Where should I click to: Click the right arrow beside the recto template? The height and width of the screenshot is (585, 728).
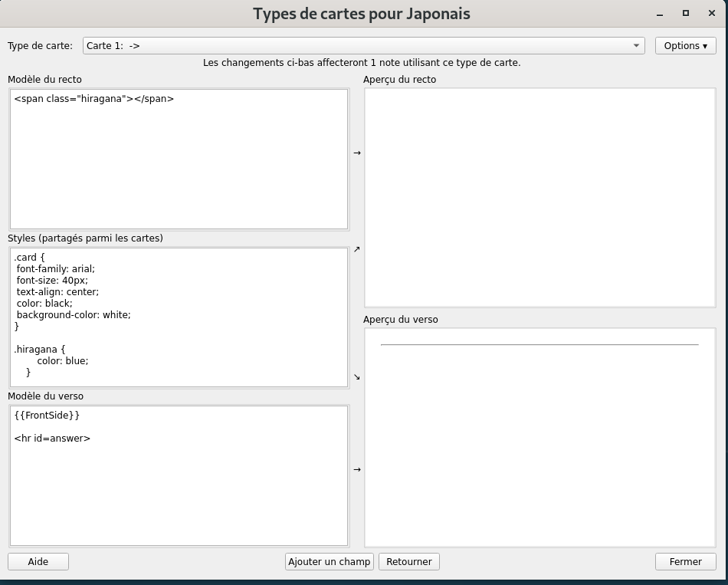tap(356, 153)
